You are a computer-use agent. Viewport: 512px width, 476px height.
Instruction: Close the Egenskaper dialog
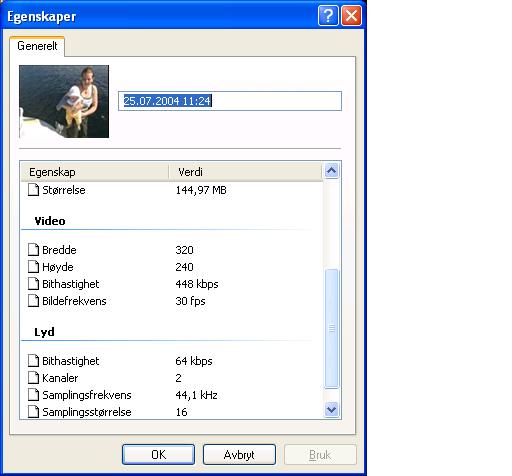[x=351, y=15]
